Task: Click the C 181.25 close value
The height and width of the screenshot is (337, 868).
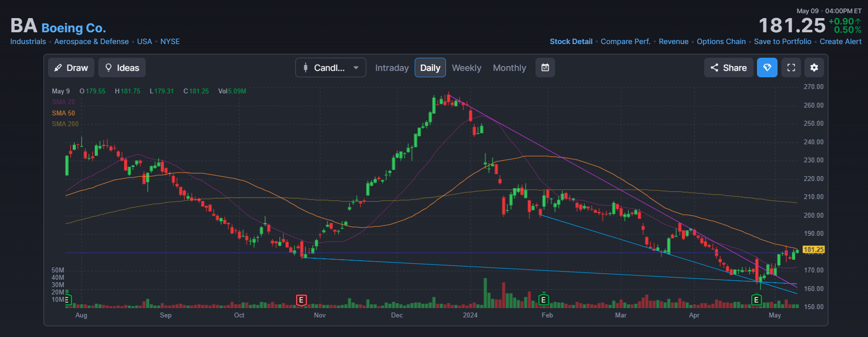Action: click(196, 91)
